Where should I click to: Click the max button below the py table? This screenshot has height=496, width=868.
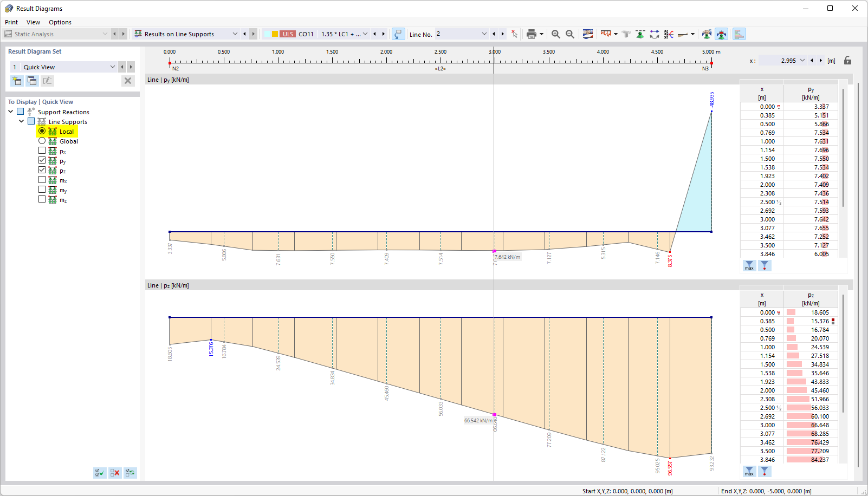(x=749, y=266)
